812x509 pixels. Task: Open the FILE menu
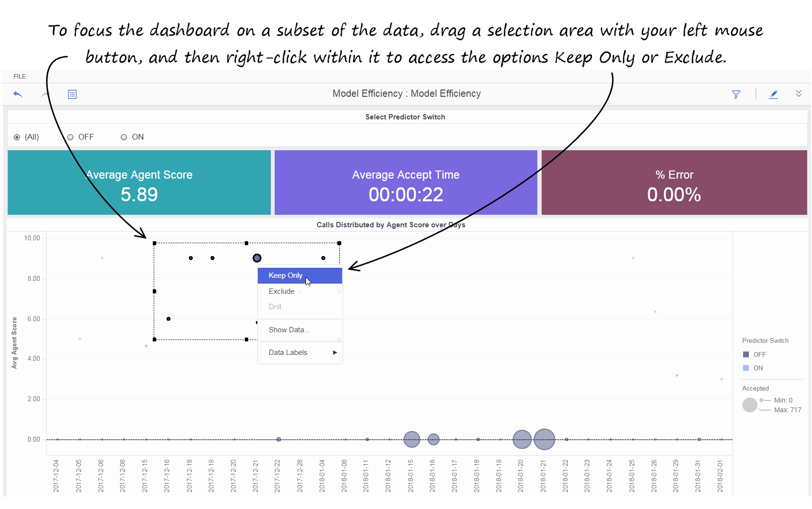click(20, 77)
